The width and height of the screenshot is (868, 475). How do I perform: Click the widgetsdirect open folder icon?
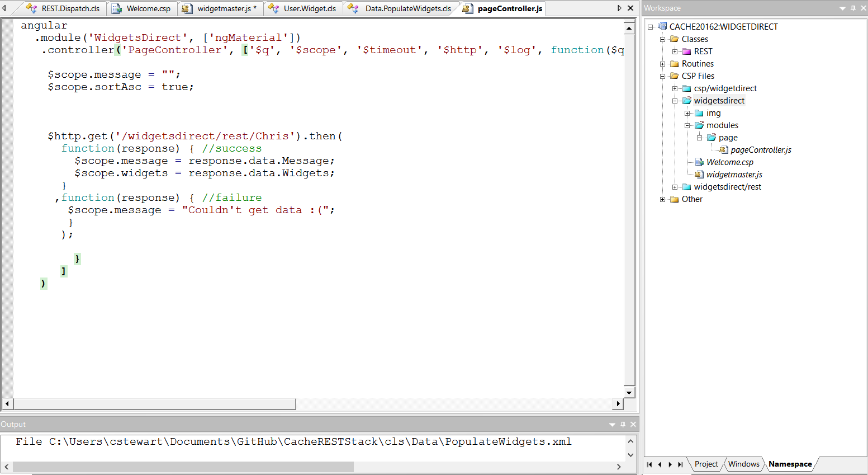click(x=687, y=101)
